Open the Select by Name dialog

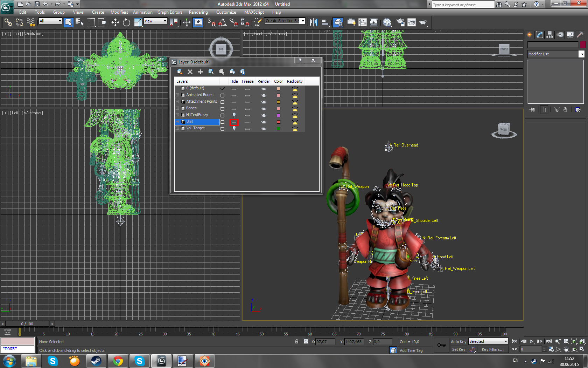coord(79,22)
